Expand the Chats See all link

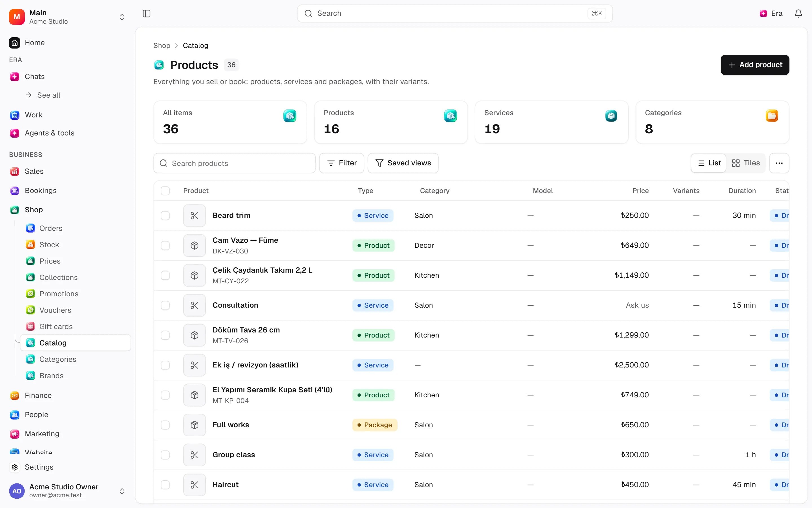(49, 95)
